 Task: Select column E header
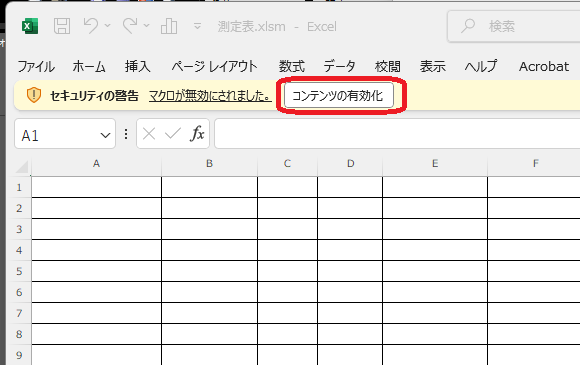[435, 163]
